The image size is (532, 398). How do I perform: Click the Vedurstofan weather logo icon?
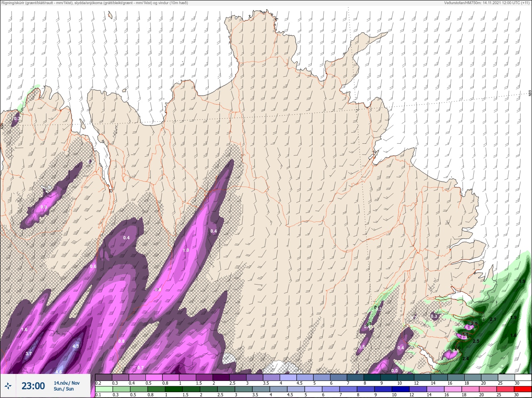(x=8, y=386)
